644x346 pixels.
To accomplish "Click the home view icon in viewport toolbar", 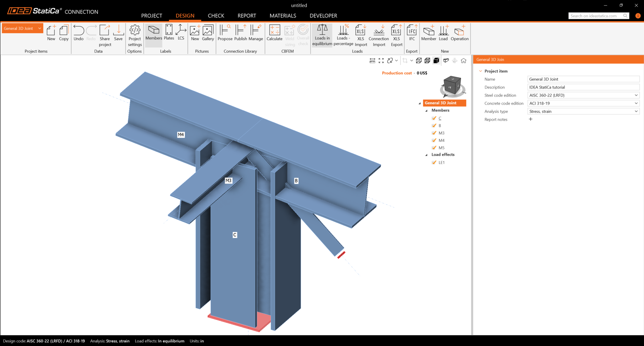I will 464,61.
